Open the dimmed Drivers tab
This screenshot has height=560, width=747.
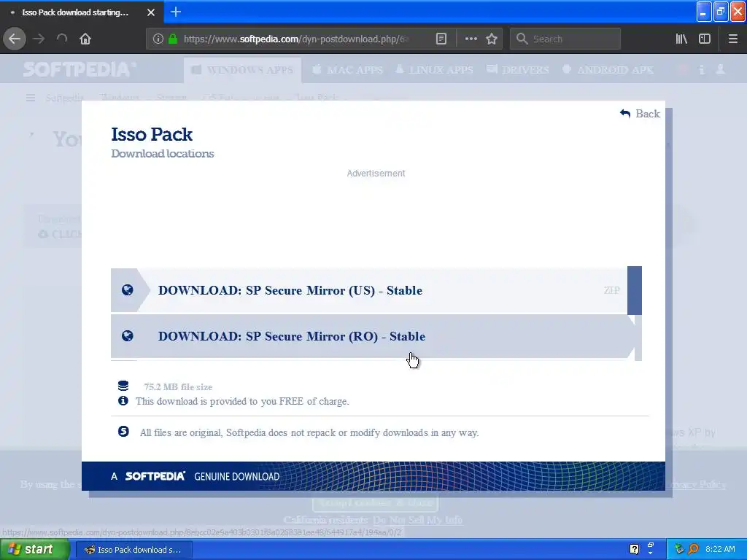pos(518,70)
